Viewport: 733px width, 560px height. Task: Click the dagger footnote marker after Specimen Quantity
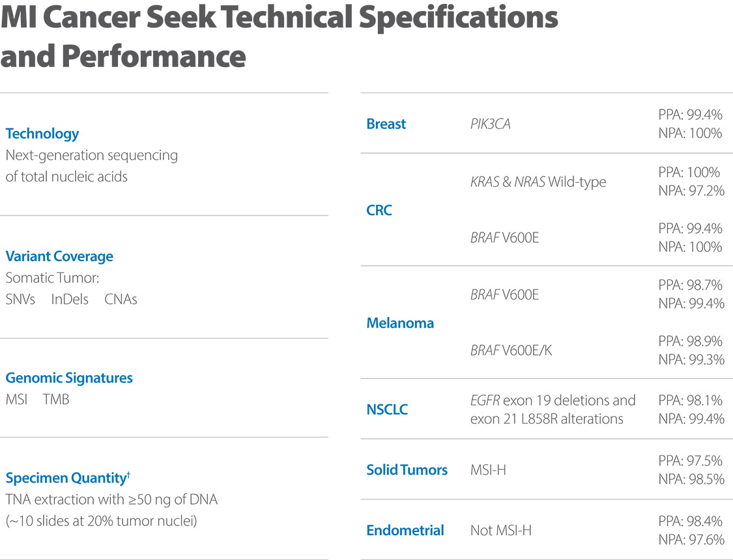coord(128,475)
